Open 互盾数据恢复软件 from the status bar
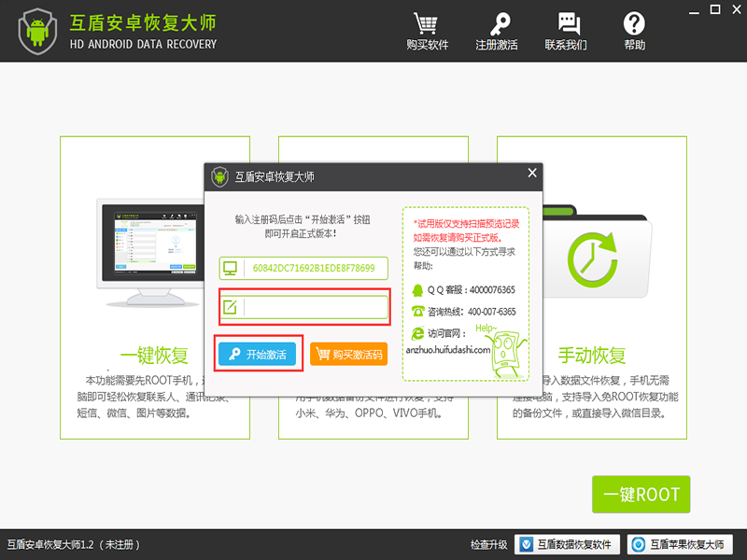 click(567, 544)
